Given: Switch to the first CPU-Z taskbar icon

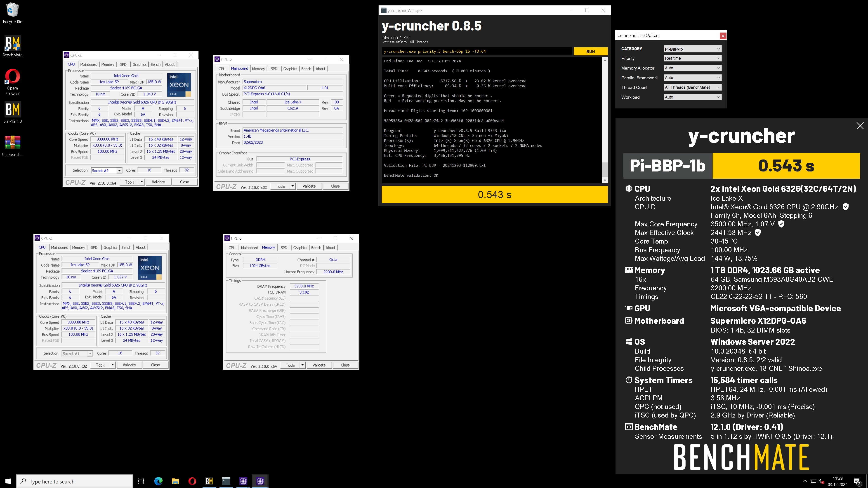Looking at the screenshot, I should click(243, 481).
